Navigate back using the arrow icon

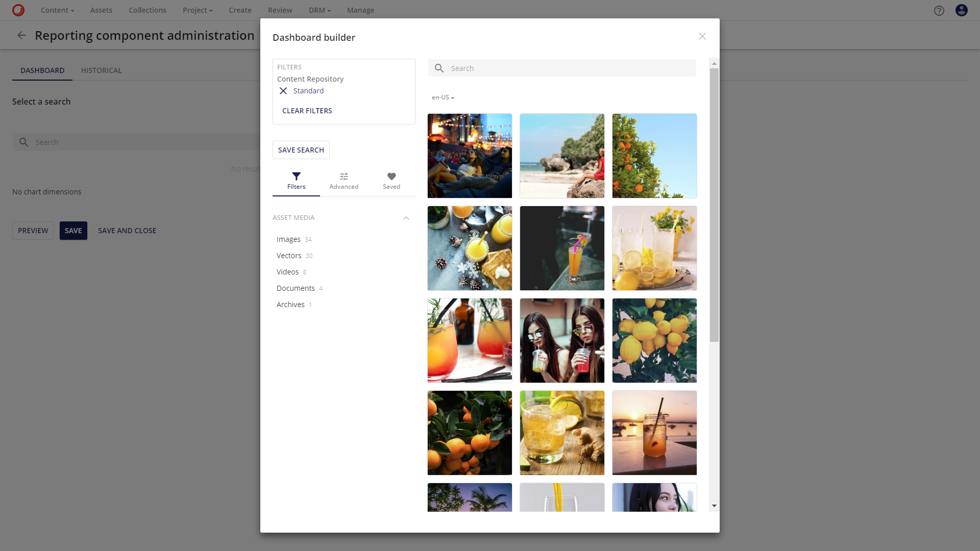pyautogui.click(x=21, y=35)
